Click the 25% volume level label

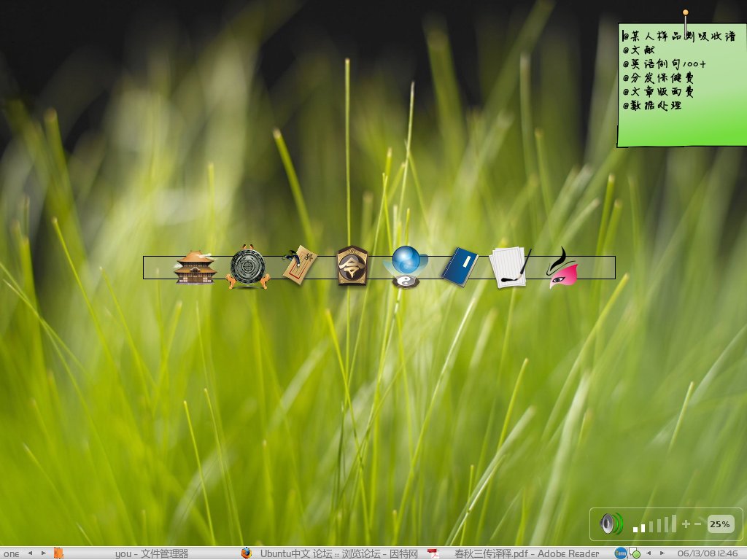pyautogui.click(x=720, y=524)
